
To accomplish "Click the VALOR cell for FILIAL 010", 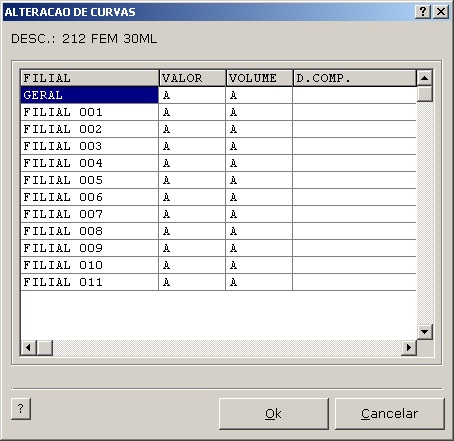I will pos(192,265).
